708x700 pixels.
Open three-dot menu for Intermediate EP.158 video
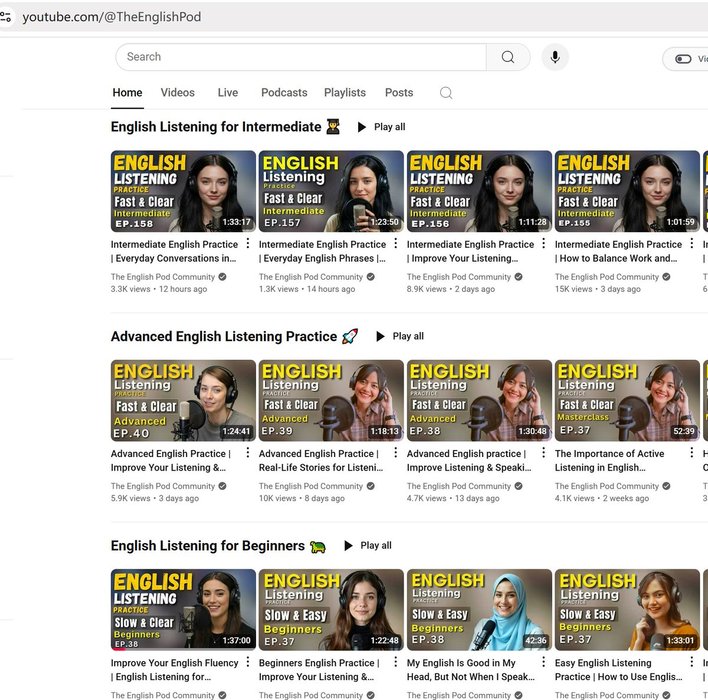pyautogui.click(x=247, y=244)
